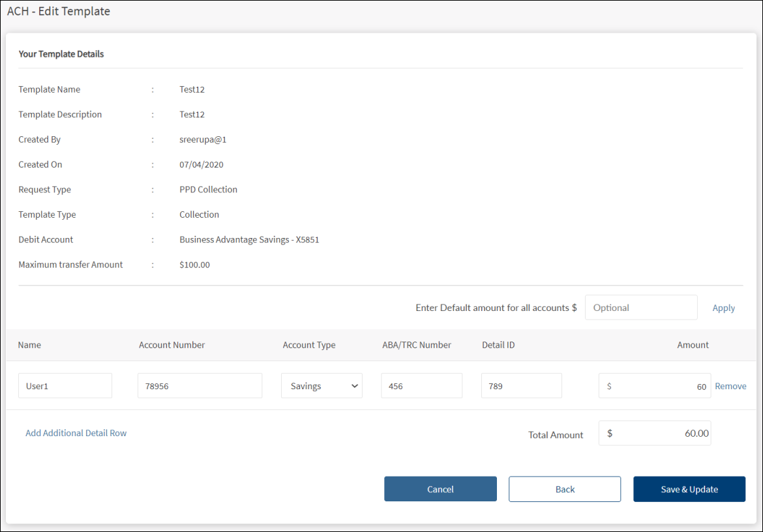This screenshot has width=763, height=532.
Task: Click the Business Advantage Savings - X5851 text
Action: pyautogui.click(x=249, y=240)
